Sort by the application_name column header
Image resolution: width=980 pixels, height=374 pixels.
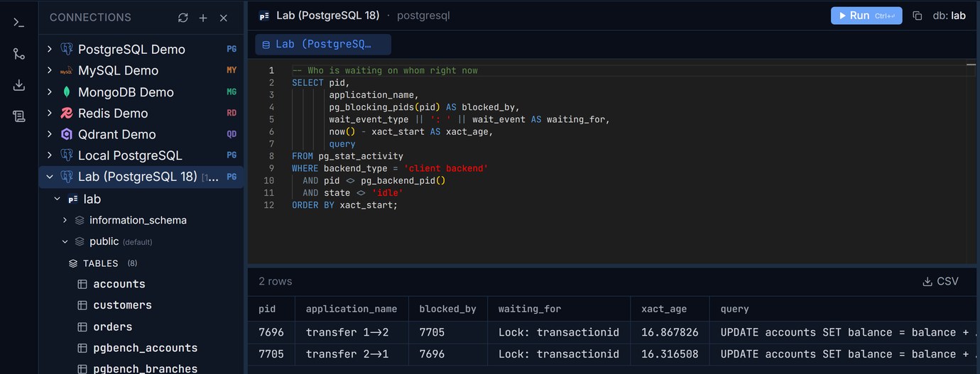click(x=352, y=309)
